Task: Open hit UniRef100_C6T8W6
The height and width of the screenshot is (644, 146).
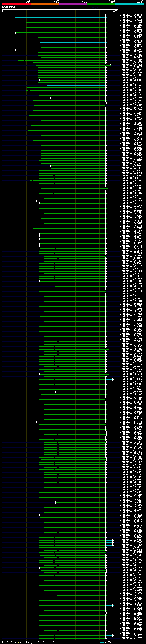Action: pos(131,90)
